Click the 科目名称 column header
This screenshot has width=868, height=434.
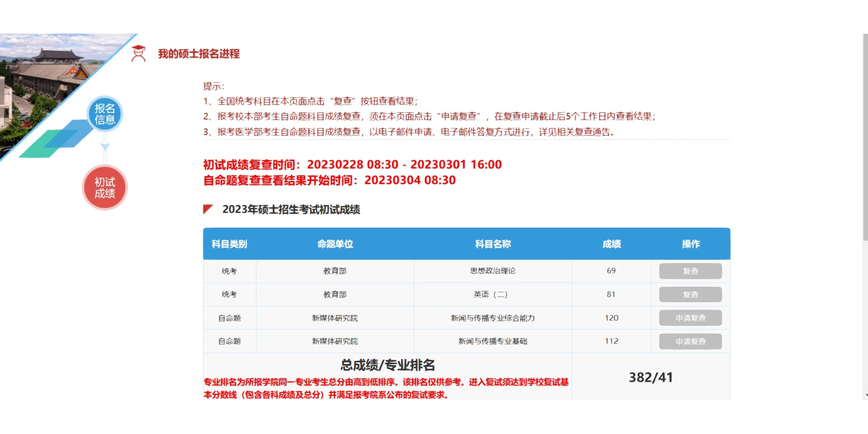(493, 244)
